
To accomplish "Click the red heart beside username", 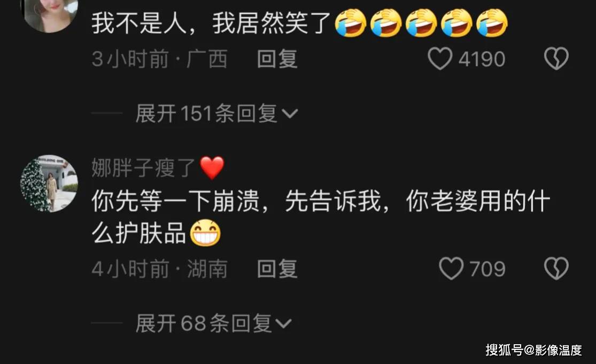I will tap(212, 167).
